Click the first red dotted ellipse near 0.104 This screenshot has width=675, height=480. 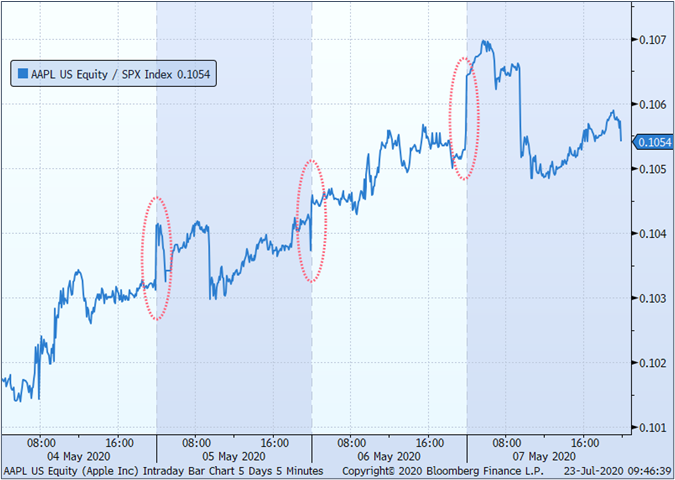[x=155, y=258]
